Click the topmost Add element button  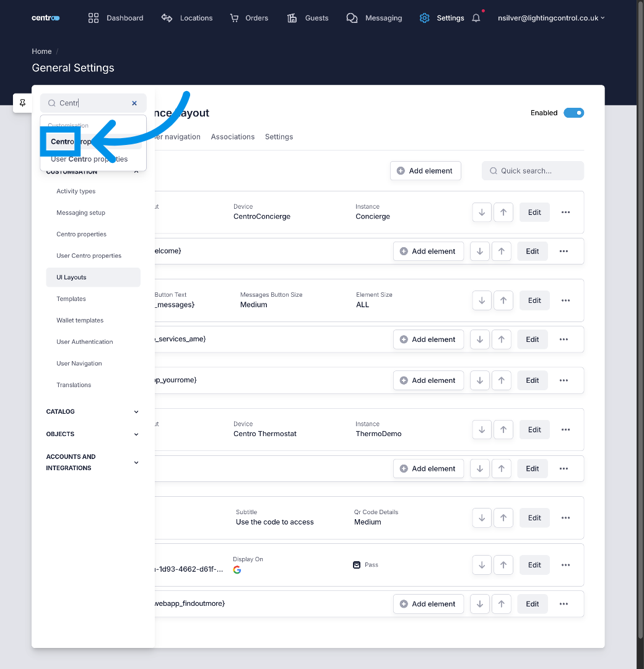tap(425, 171)
